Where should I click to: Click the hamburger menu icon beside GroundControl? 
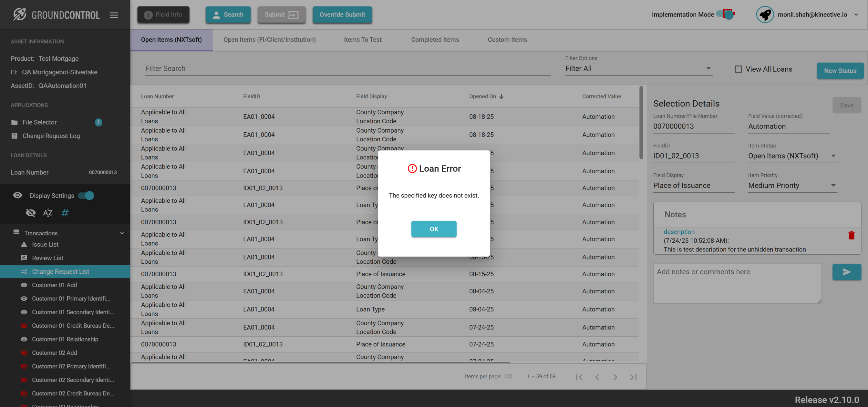tap(114, 15)
